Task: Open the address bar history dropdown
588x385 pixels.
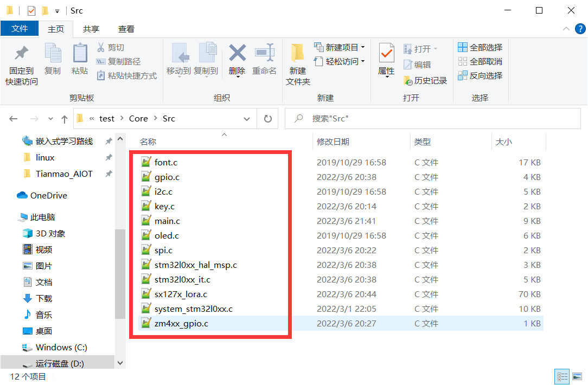Action: tap(247, 118)
